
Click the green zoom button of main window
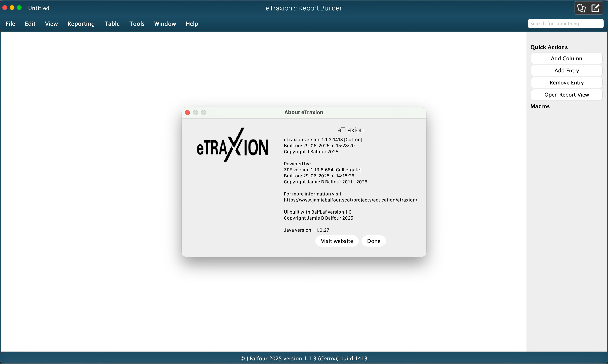pos(19,8)
